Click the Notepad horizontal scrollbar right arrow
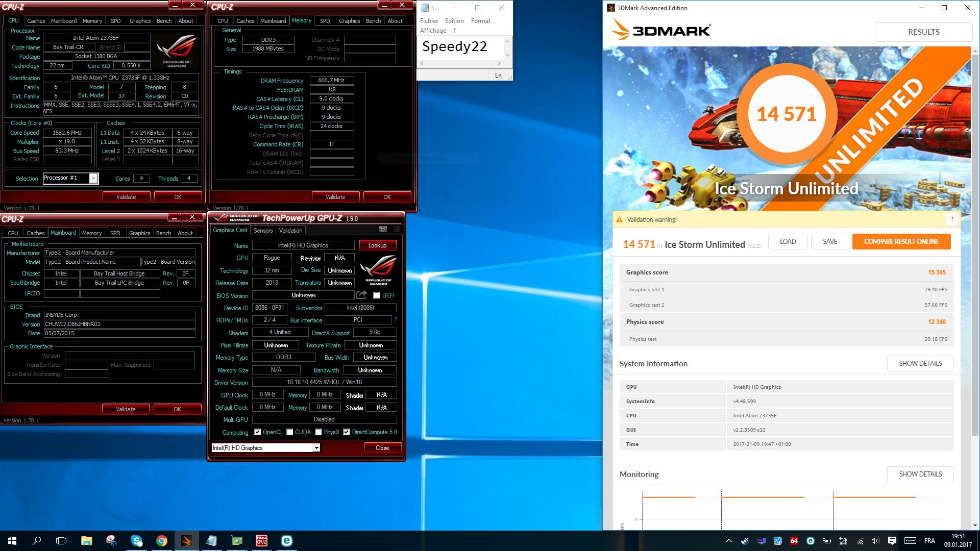Viewport: 980px width, 551px height. [499, 64]
